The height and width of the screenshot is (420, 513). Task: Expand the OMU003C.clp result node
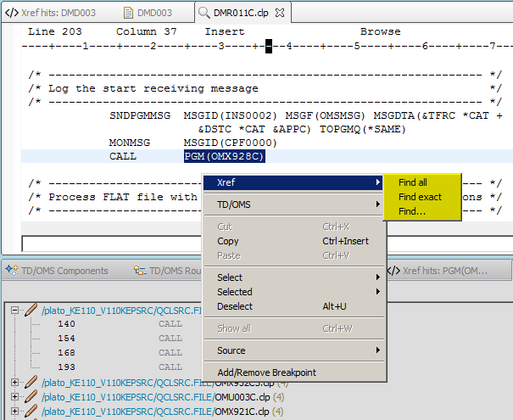click(14, 396)
